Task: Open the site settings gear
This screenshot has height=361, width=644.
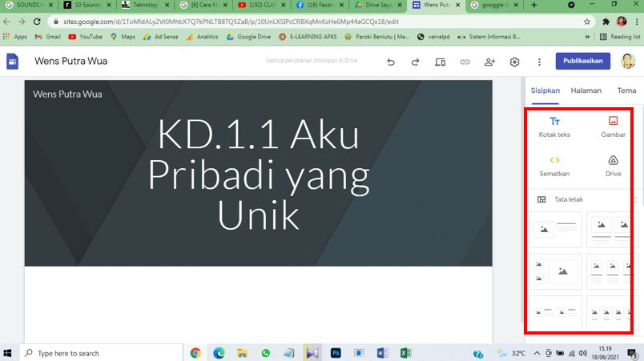Action: [514, 62]
